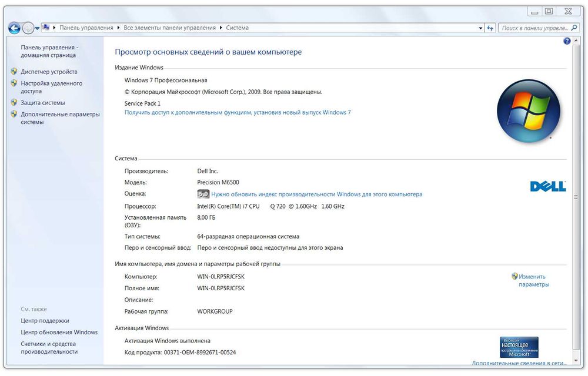Click Dell Inc. manufacturer value
The height and width of the screenshot is (376, 588).
208,171
